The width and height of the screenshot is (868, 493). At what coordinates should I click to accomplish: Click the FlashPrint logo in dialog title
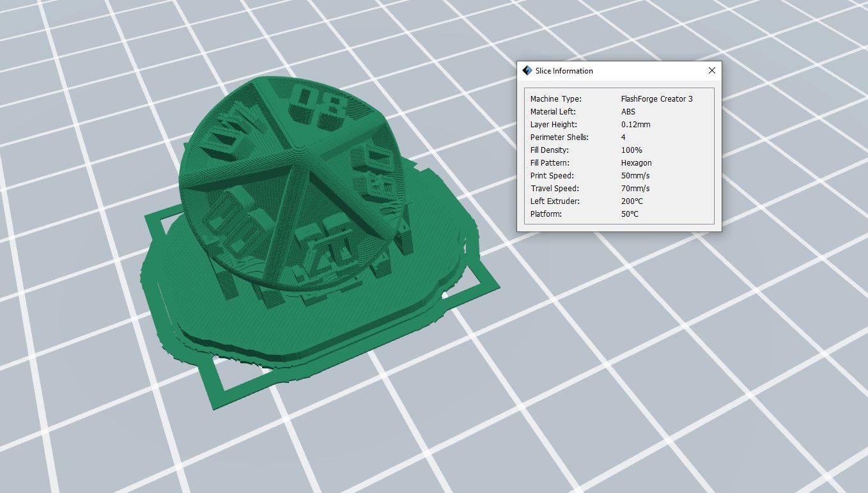(527, 71)
